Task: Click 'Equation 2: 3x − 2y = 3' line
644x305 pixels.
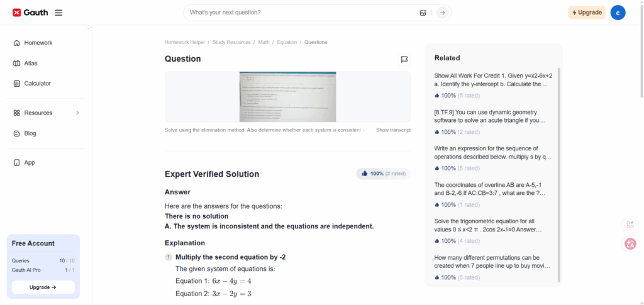Action: coord(213,294)
